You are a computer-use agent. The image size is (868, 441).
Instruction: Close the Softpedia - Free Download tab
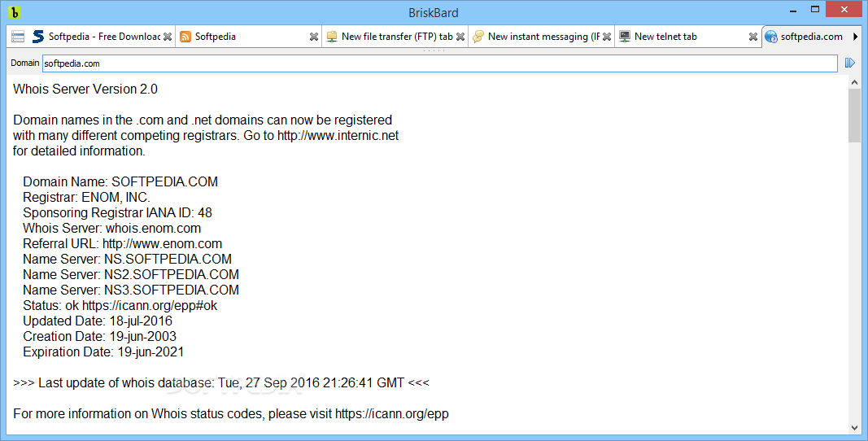pyautogui.click(x=168, y=37)
